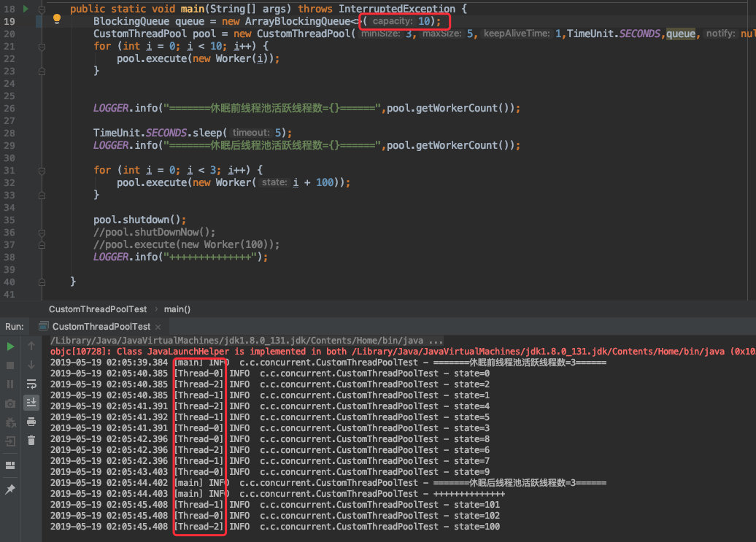
Task: Click console line 'state=0'
Action: coord(269,373)
